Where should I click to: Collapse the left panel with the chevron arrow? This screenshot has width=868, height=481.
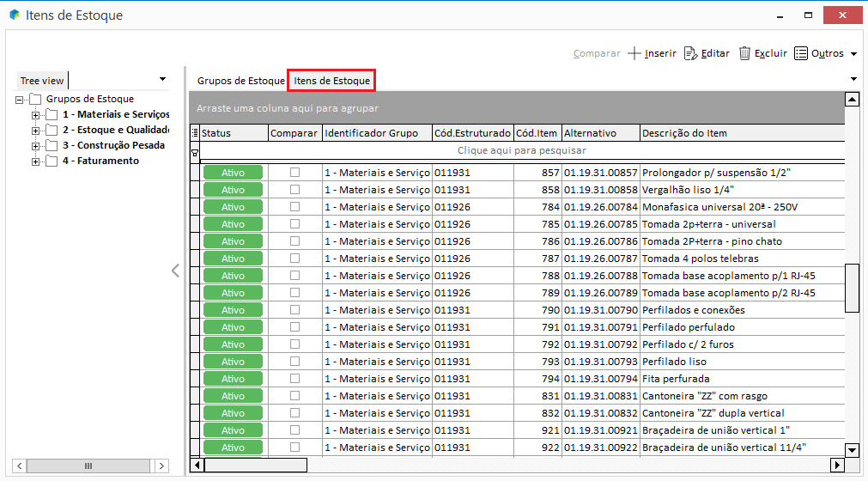pyautogui.click(x=175, y=271)
